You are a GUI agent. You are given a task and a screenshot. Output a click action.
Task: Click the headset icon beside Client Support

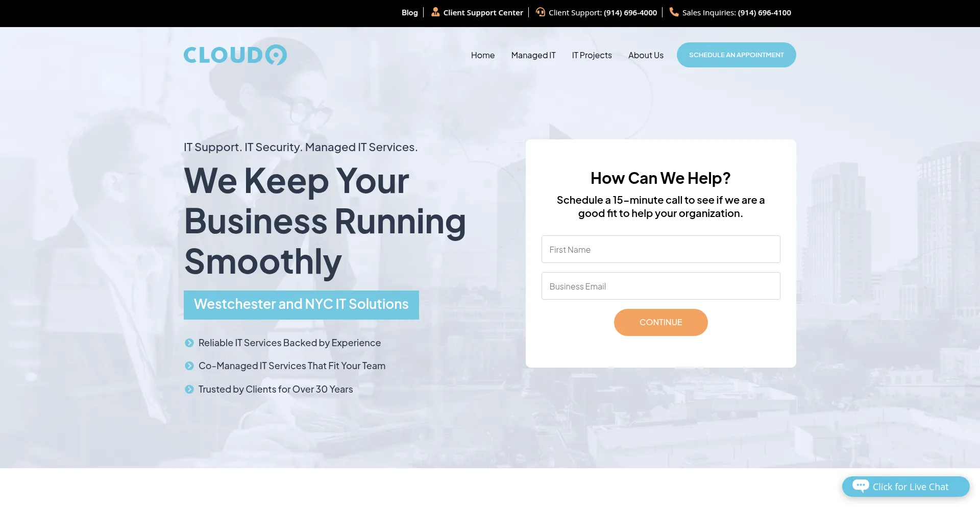(x=540, y=12)
